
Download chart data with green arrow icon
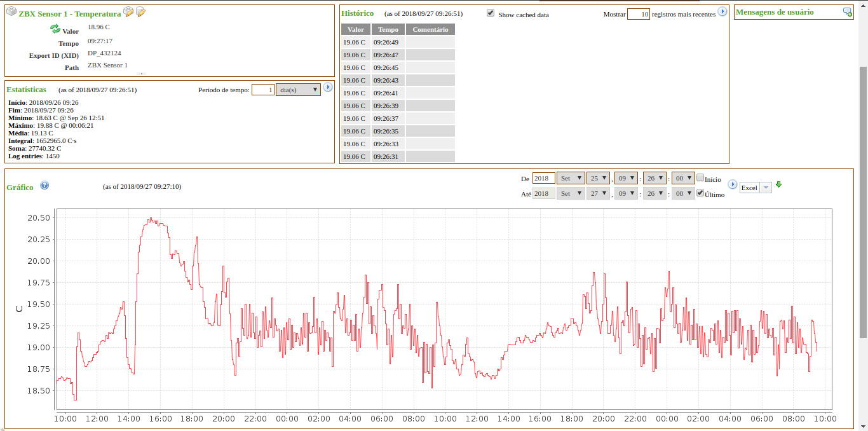779,185
